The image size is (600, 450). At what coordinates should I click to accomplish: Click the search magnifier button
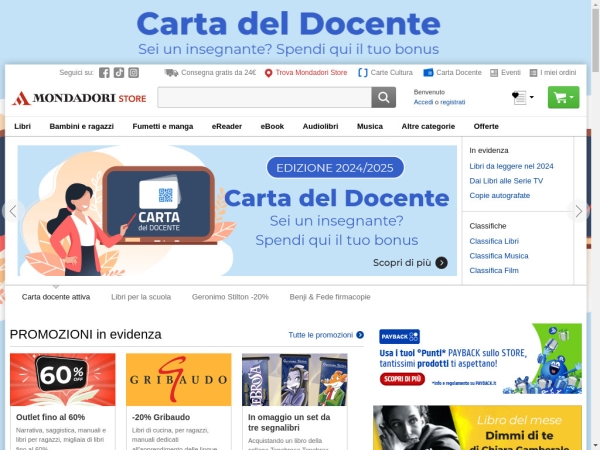click(383, 97)
